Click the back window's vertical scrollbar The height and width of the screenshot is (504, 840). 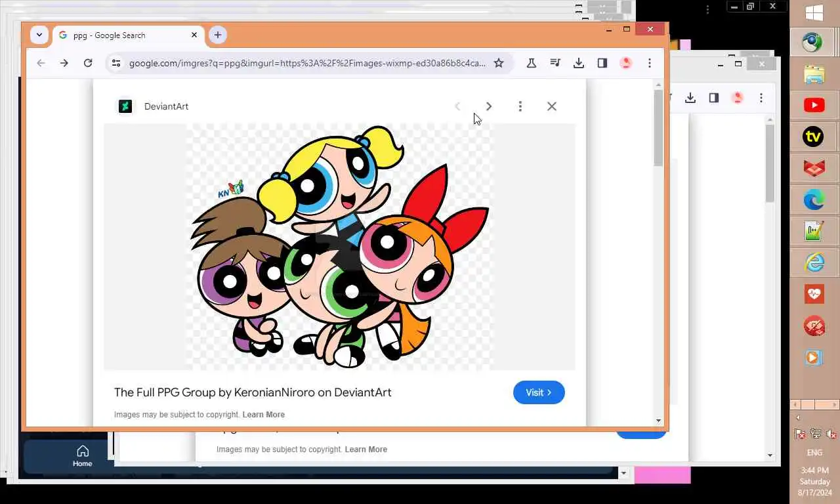click(x=770, y=163)
